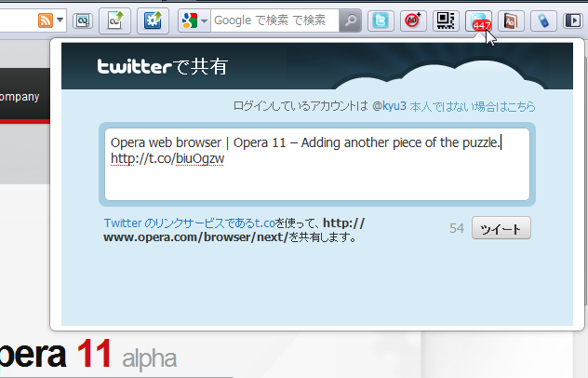588x378 pixels.
Task: Expand the search engine selector dropdown
Action: (x=204, y=21)
